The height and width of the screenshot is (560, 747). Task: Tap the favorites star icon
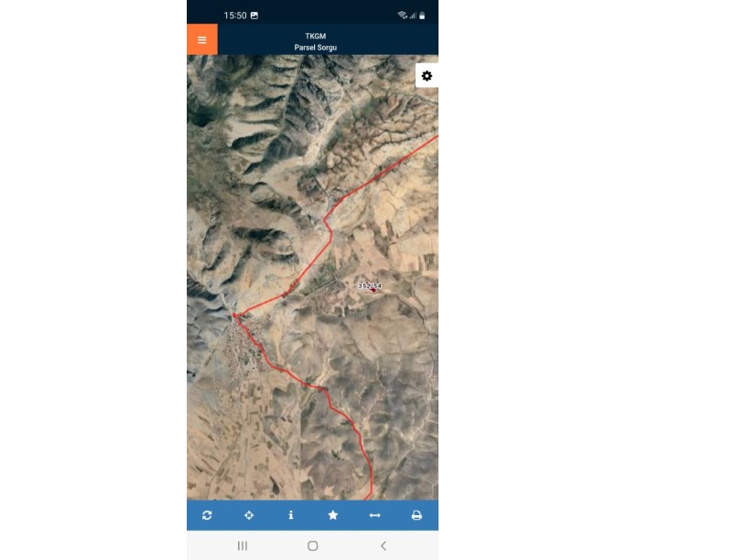(332, 515)
